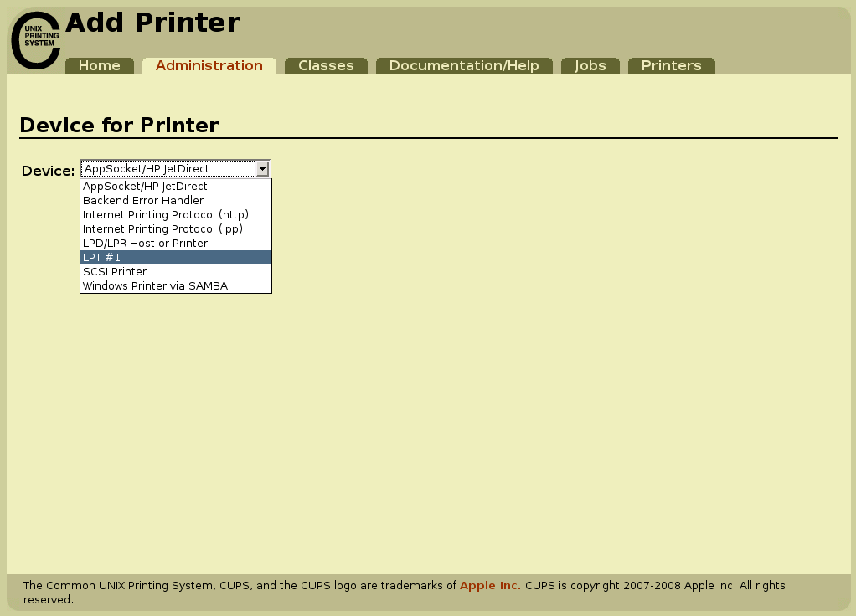Open the Printers tab

(671, 65)
